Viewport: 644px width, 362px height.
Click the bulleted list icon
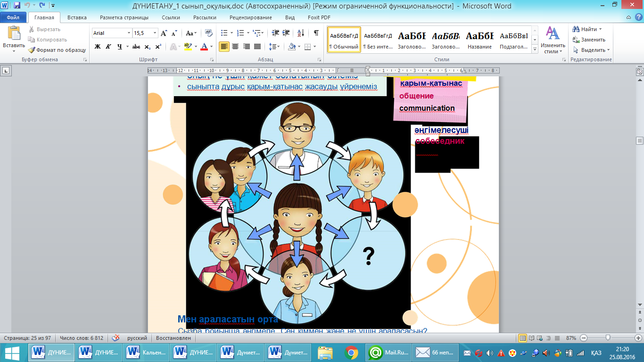tap(224, 33)
